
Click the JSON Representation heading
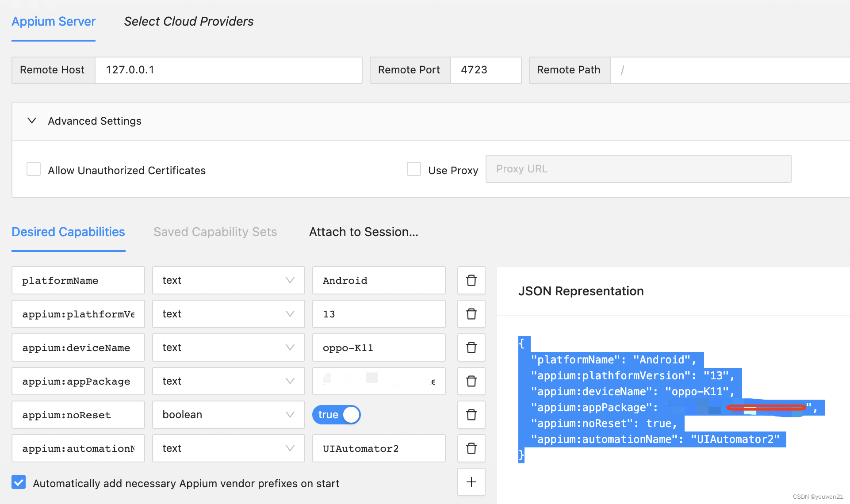[581, 291]
